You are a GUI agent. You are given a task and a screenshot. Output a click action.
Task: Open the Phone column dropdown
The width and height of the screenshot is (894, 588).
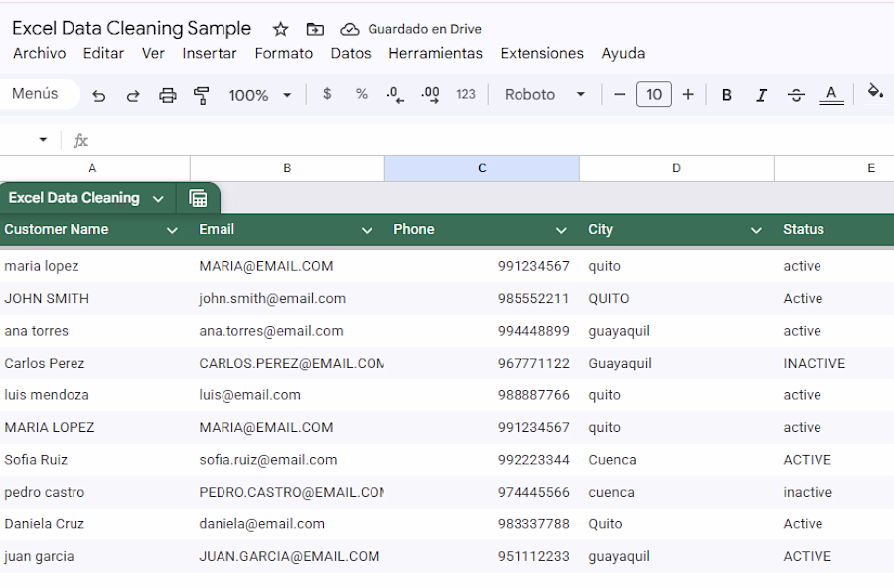561,230
